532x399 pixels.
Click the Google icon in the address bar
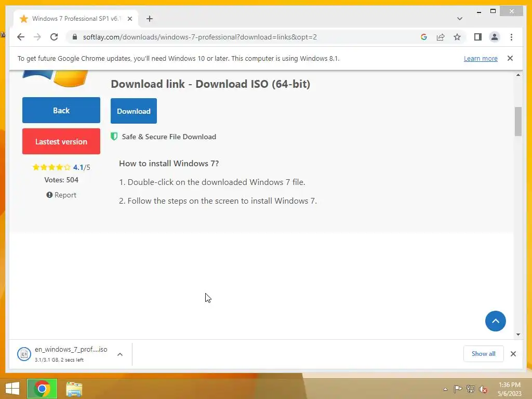click(424, 37)
